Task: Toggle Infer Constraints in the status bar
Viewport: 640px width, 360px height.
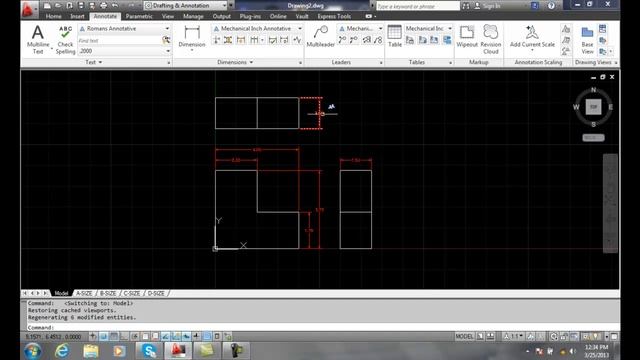Action: click(x=93, y=336)
